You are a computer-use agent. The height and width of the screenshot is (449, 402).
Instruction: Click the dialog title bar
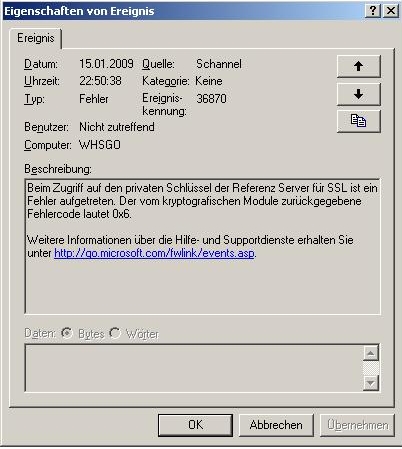[x=183, y=11]
